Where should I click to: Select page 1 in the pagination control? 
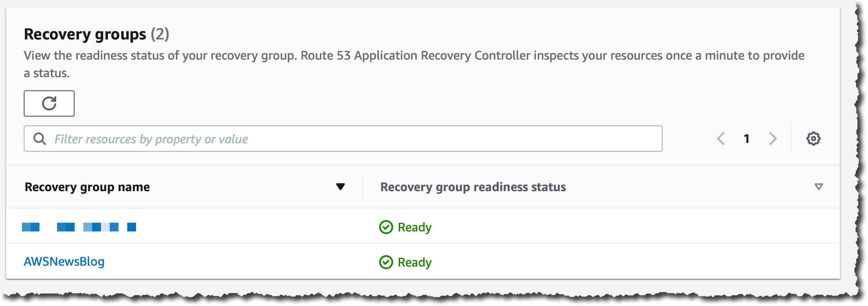tap(746, 139)
